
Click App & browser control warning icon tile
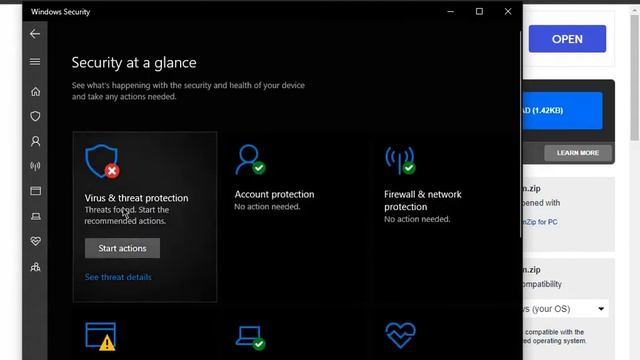[101, 337]
